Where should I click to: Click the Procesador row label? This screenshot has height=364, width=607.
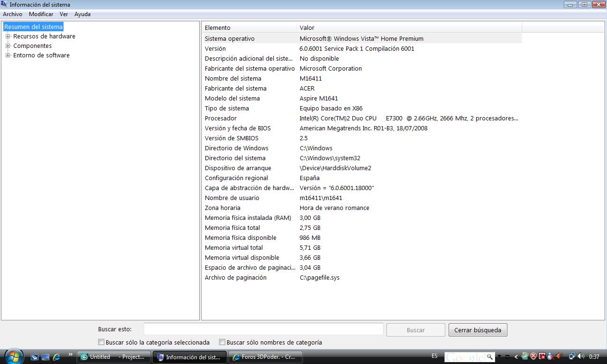[x=221, y=118]
